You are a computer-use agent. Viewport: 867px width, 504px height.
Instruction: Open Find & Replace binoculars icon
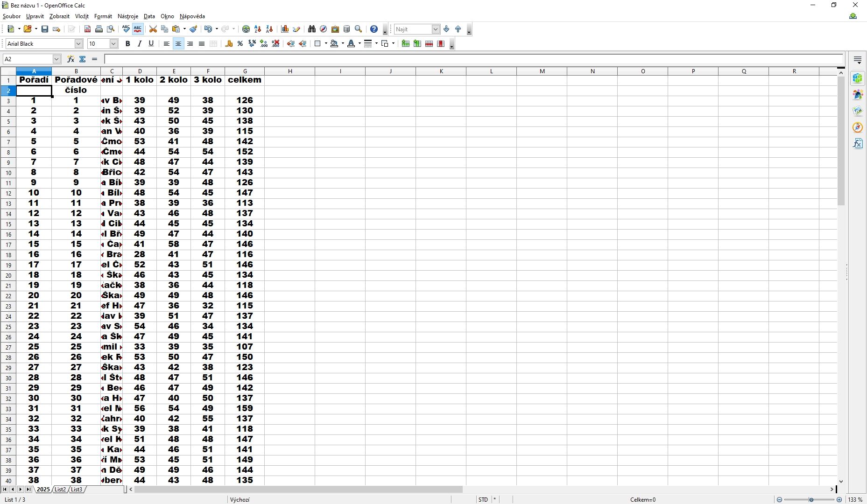pos(312,29)
